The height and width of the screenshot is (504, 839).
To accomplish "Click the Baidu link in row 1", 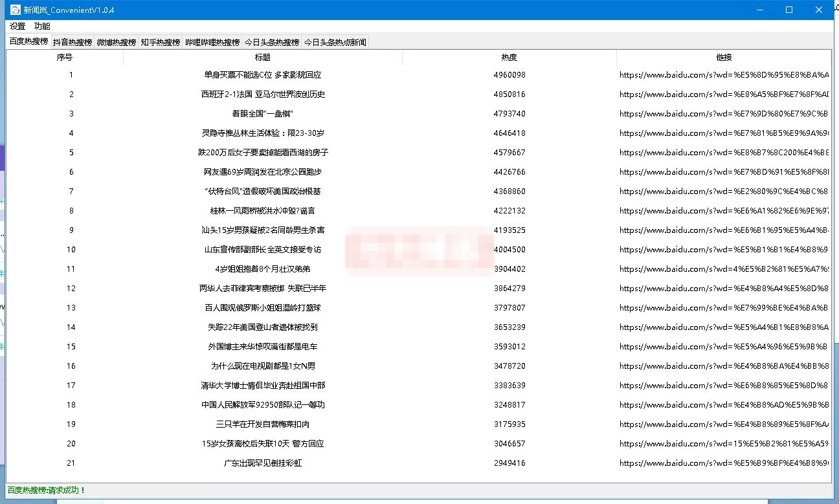I will coord(724,75).
